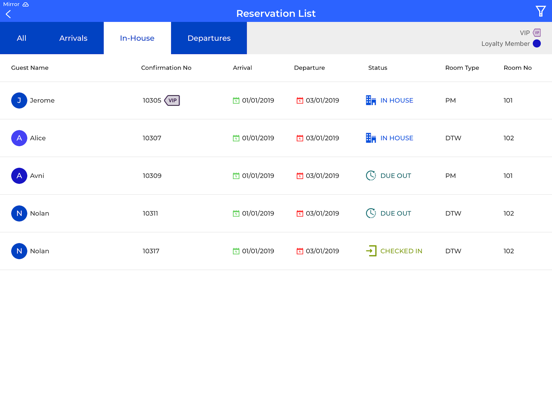Click the VIP legend label
The width and height of the screenshot is (552, 414).
525,33
